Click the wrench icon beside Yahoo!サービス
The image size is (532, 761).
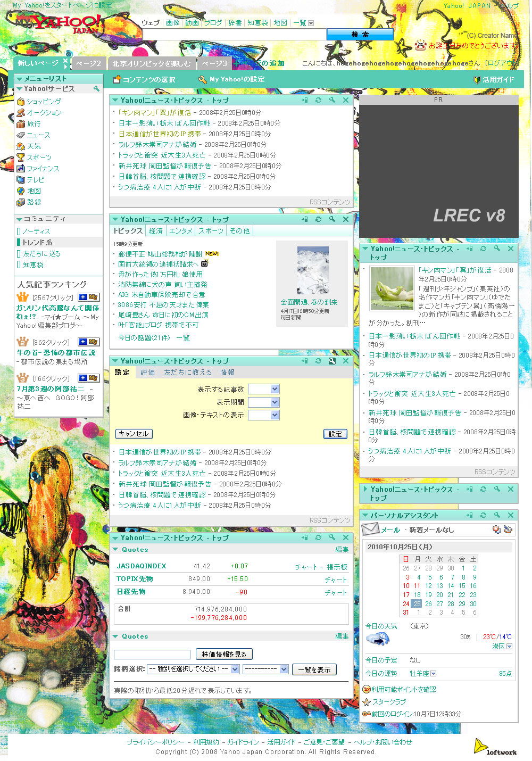[96, 89]
